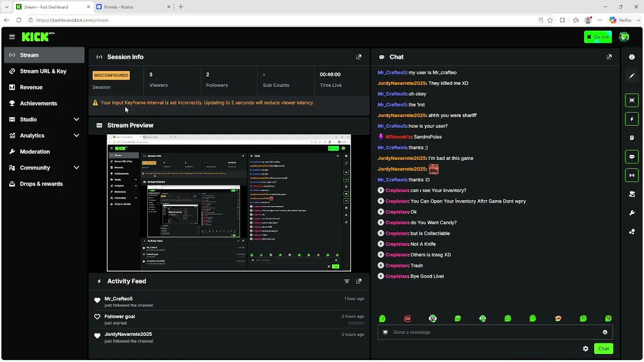
Task: Pick the last green heart-eyes emote
Action: pos(608,318)
